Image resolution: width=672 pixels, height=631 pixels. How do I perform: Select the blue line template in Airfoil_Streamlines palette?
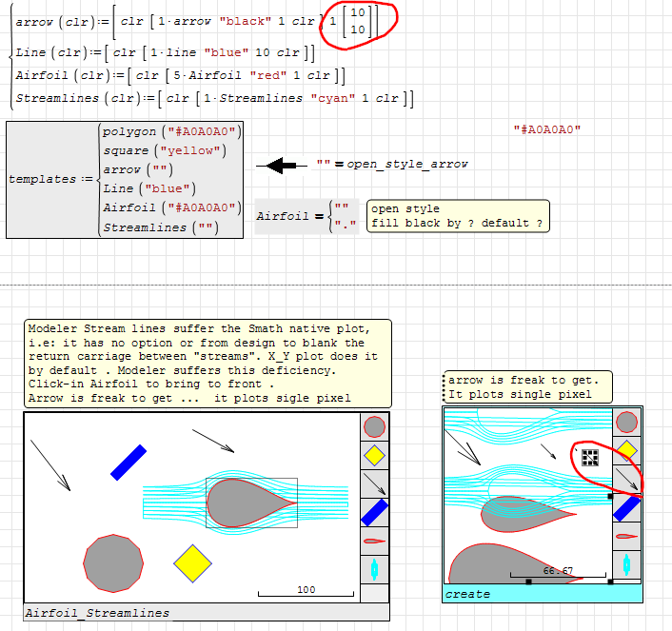(x=375, y=512)
